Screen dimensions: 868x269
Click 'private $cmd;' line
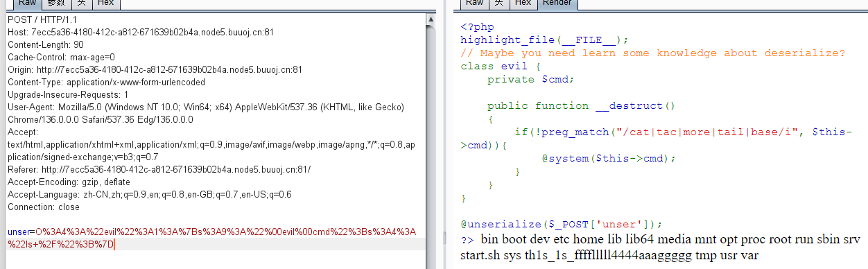click(531, 79)
